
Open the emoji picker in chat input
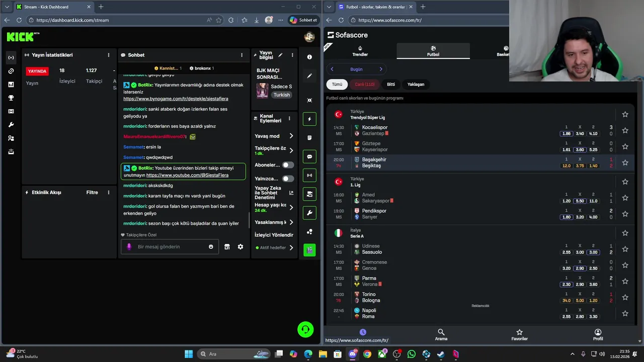211,247
